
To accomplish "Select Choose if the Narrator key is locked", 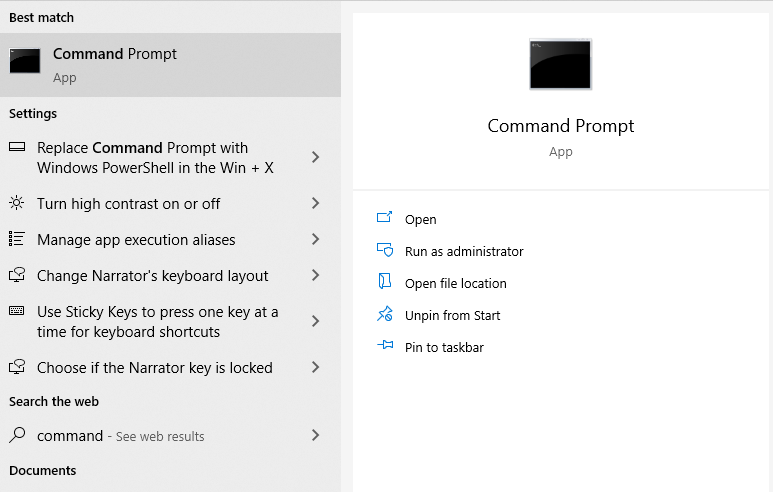I will 154,368.
